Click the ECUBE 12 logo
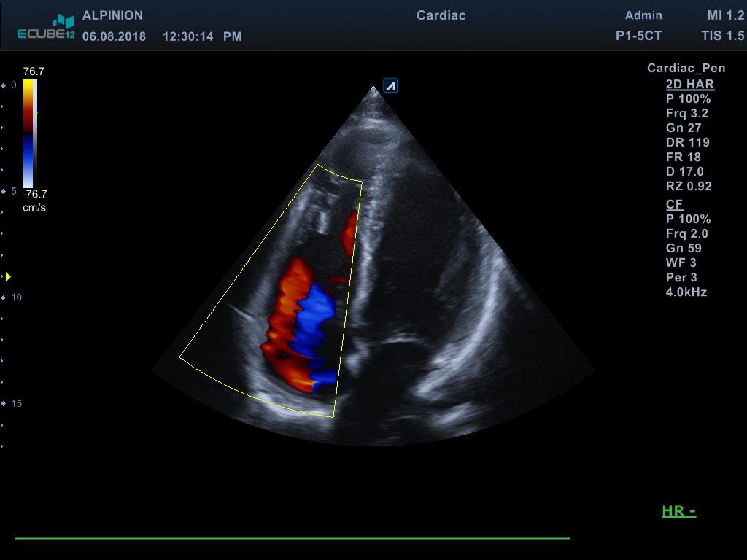 coord(47,28)
